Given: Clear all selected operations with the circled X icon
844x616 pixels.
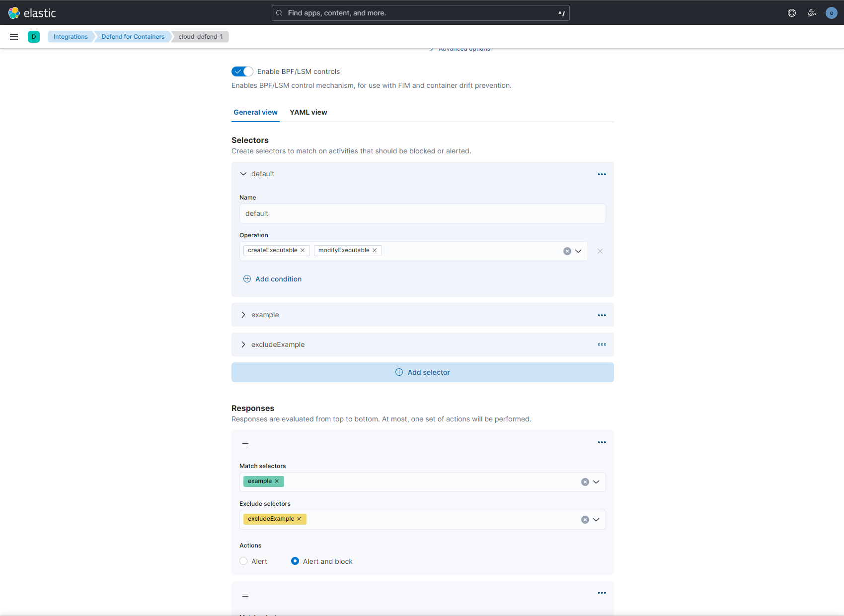Looking at the screenshot, I should tap(567, 251).
